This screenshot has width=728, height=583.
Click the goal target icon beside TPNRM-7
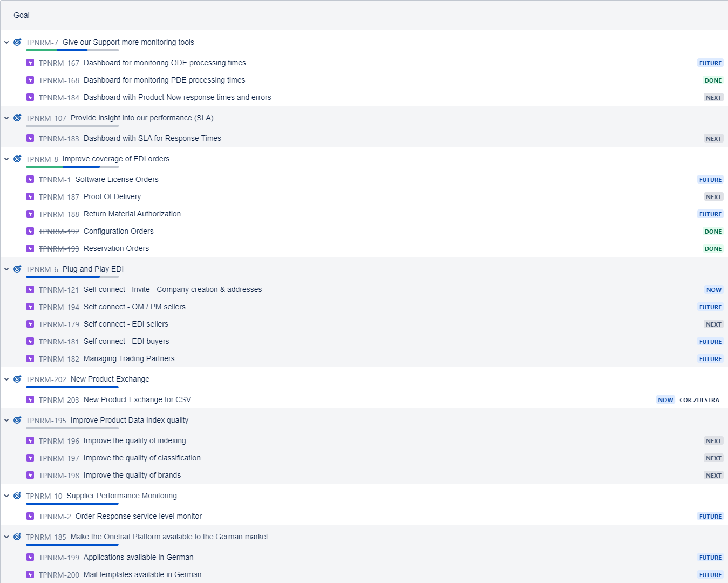click(17, 42)
